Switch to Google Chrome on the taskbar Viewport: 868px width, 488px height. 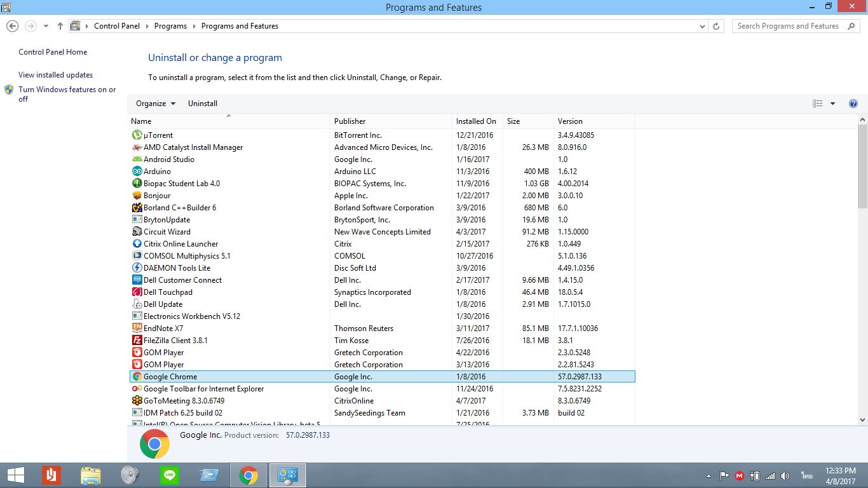pos(248,475)
